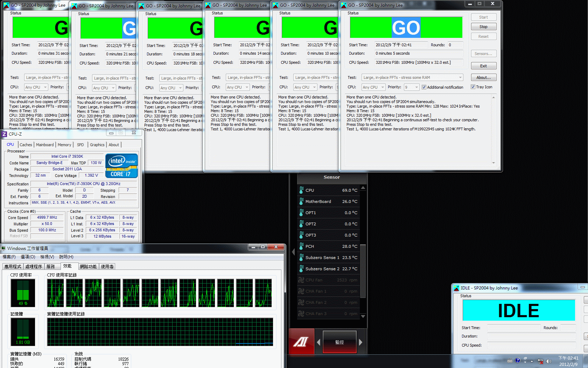Click the keyboard icon in the taskbar
This screenshot has height=368, width=588.
coord(510,361)
